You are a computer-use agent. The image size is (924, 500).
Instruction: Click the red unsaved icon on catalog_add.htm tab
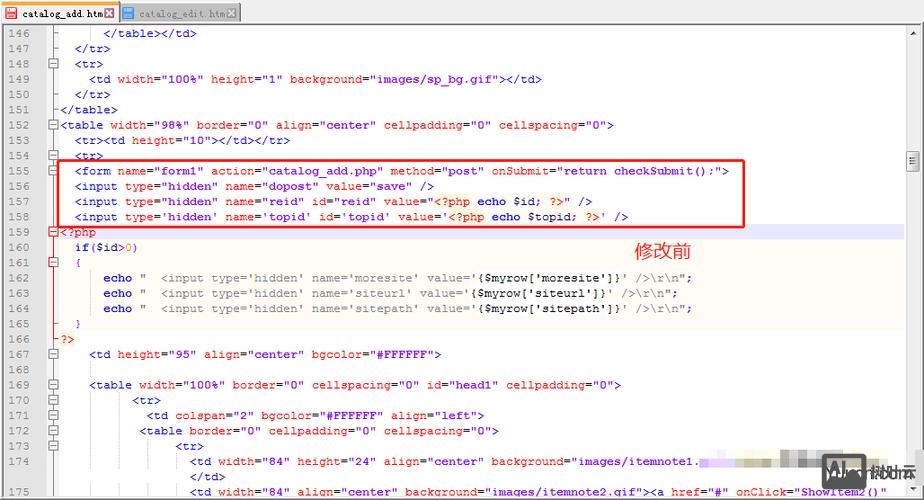pos(11,13)
